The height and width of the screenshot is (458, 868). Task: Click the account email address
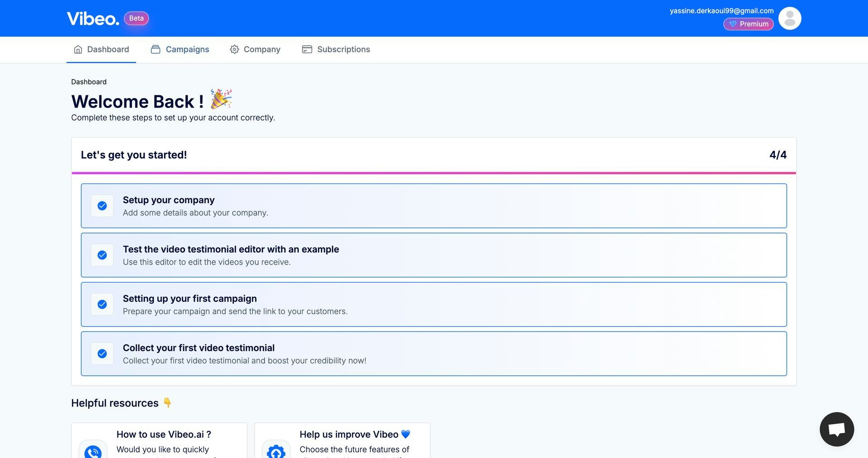click(x=722, y=11)
